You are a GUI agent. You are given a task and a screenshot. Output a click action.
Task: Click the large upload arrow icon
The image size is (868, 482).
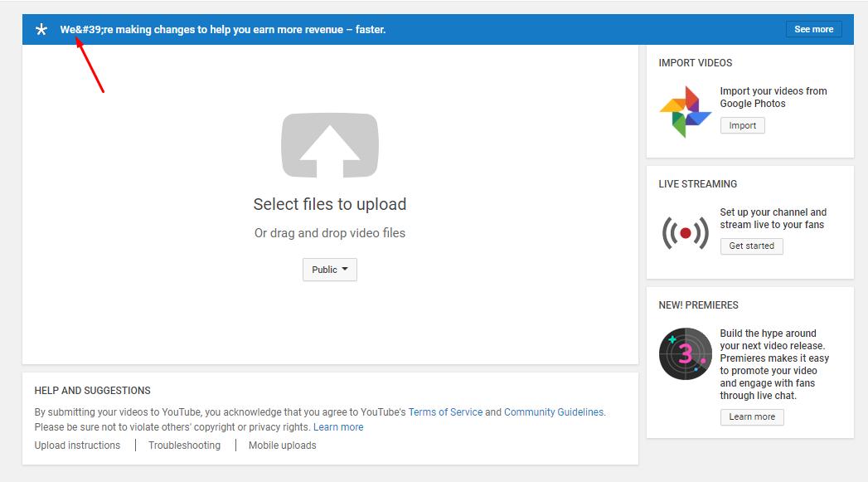tap(330, 145)
